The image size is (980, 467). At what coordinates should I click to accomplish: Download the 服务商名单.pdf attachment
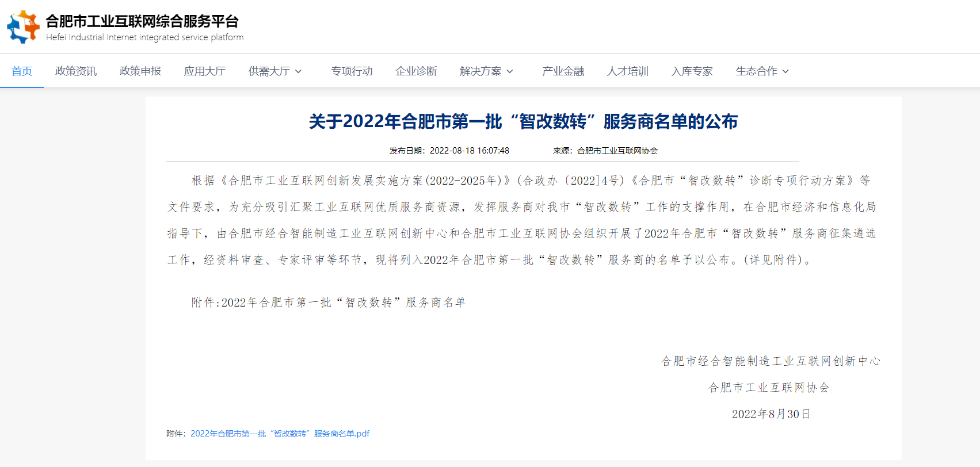click(x=280, y=434)
